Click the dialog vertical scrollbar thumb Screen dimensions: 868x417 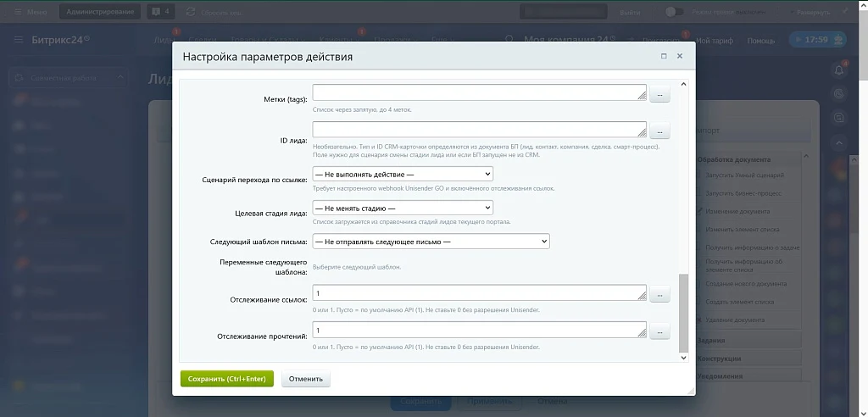coord(683,313)
